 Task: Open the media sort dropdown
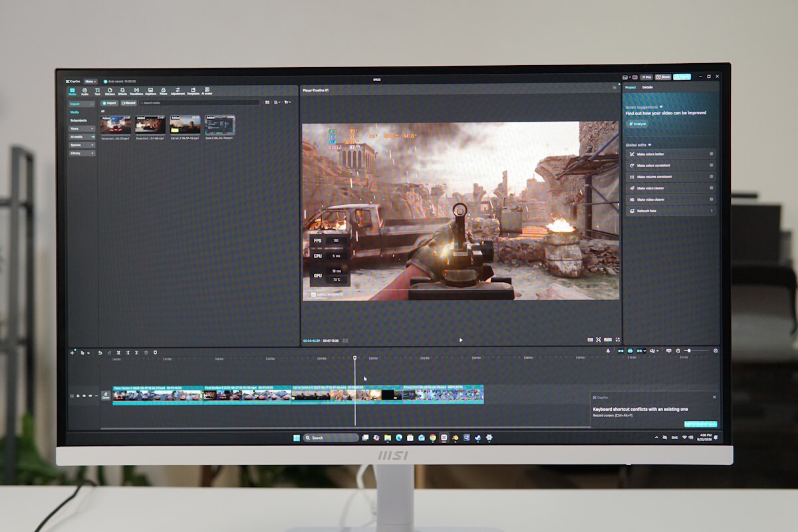point(277,102)
